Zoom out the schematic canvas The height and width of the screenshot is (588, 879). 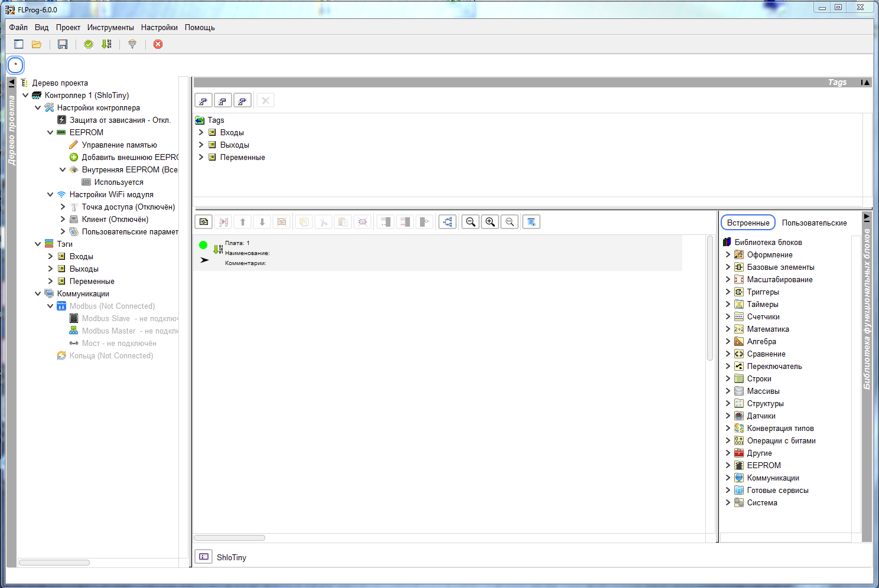[471, 222]
